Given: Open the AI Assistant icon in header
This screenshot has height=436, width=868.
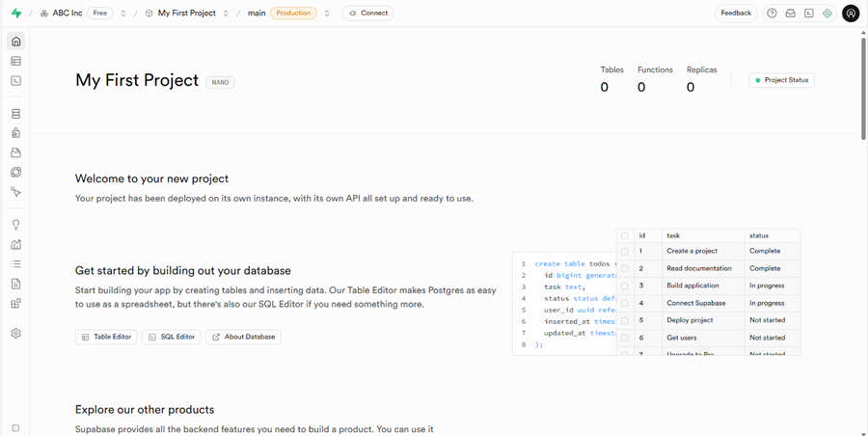Looking at the screenshot, I should point(827,14).
